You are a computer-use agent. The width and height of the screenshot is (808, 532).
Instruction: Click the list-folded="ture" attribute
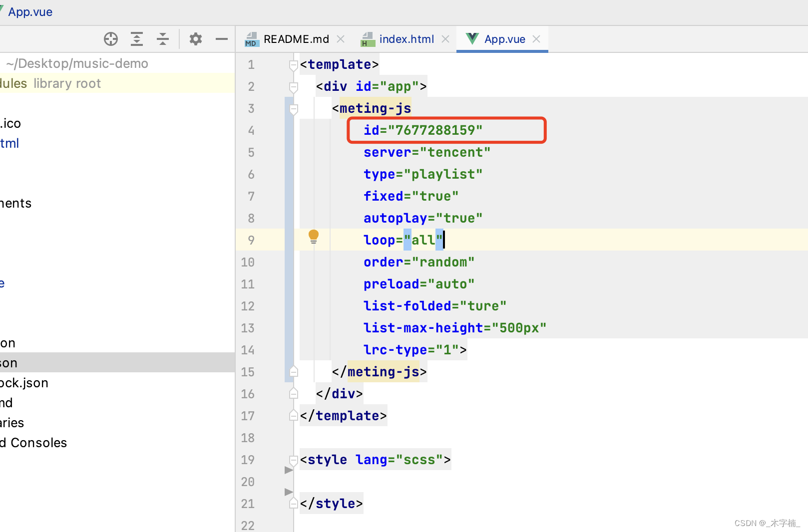pos(435,306)
